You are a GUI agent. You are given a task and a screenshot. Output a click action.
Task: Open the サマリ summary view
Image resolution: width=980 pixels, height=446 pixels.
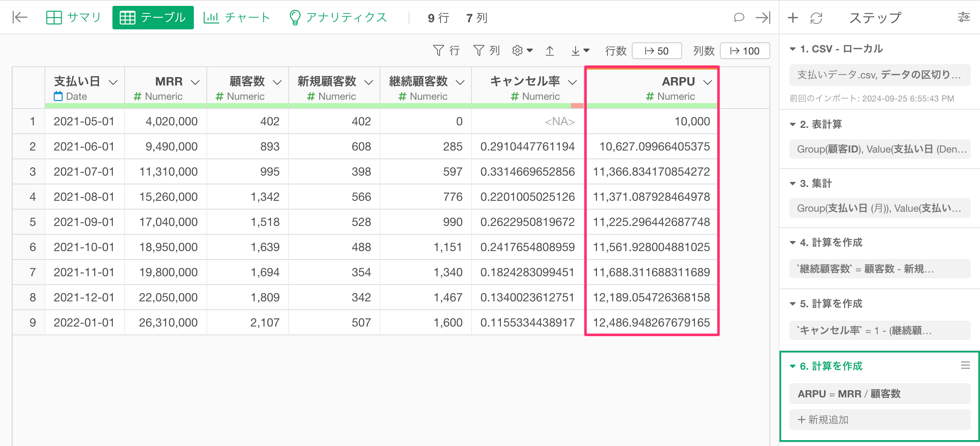coord(73,17)
